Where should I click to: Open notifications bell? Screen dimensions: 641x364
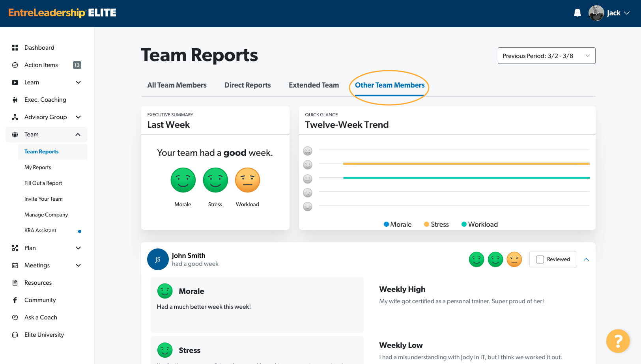(x=577, y=13)
